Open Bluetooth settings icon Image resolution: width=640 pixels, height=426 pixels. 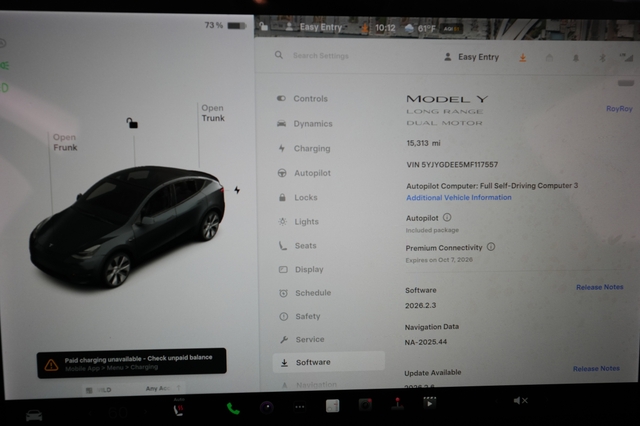602,58
